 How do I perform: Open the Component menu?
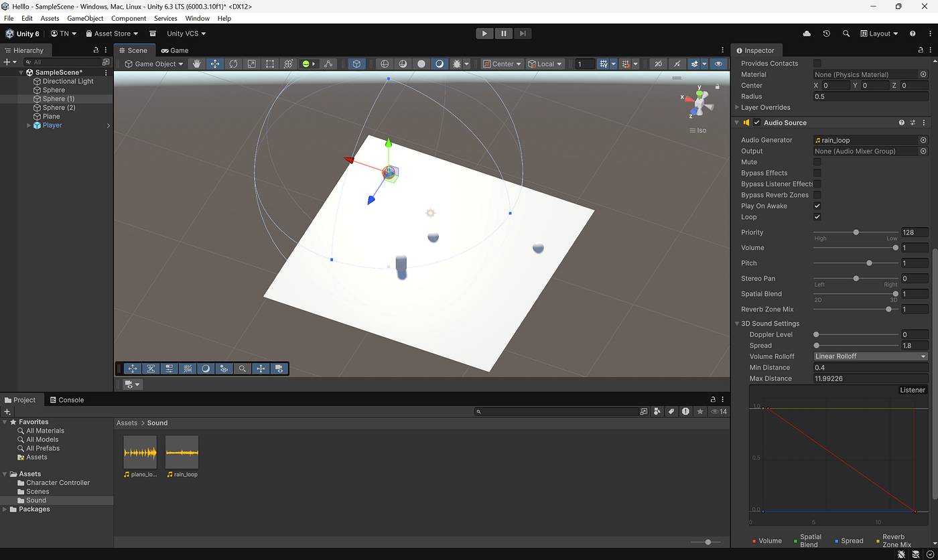pos(129,18)
